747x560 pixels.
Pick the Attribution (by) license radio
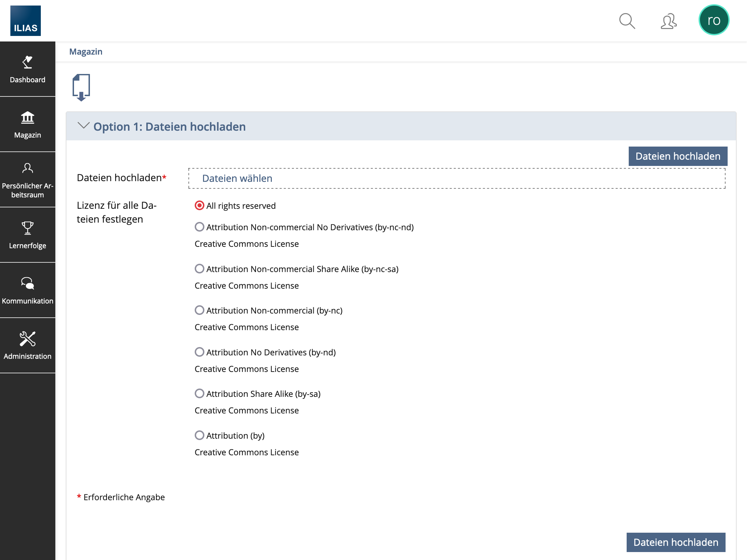pyautogui.click(x=200, y=436)
